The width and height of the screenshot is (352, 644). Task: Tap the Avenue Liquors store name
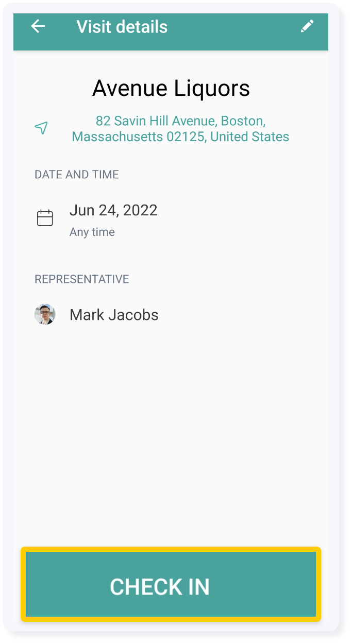(x=171, y=88)
